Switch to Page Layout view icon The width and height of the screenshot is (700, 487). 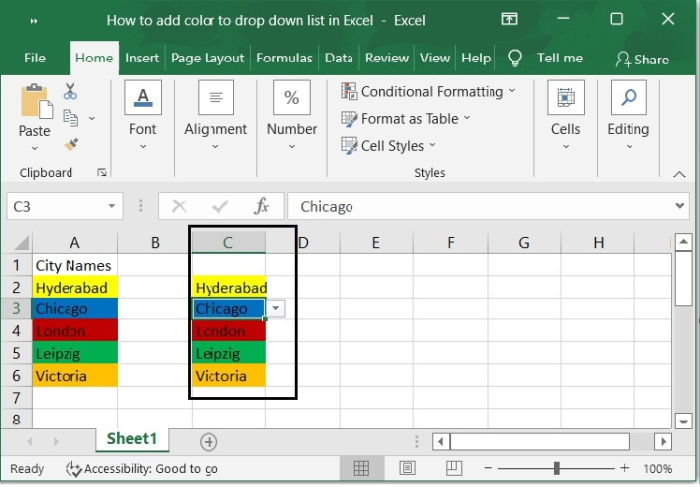(408, 468)
